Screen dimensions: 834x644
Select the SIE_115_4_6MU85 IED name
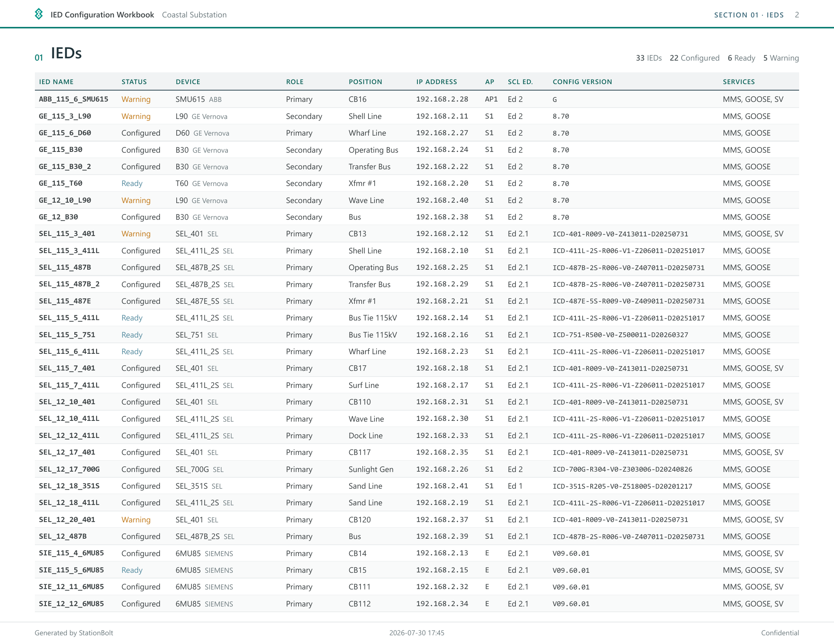pyautogui.click(x=71, y=553)
